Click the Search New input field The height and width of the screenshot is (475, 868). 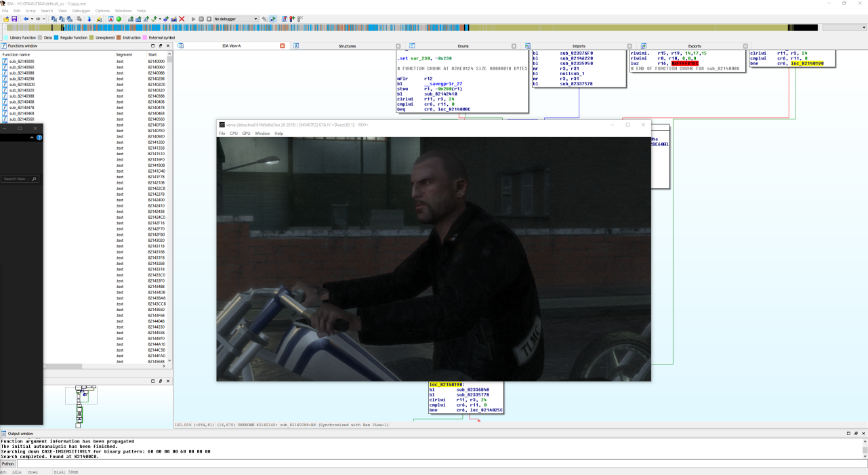tap(20, 179)
